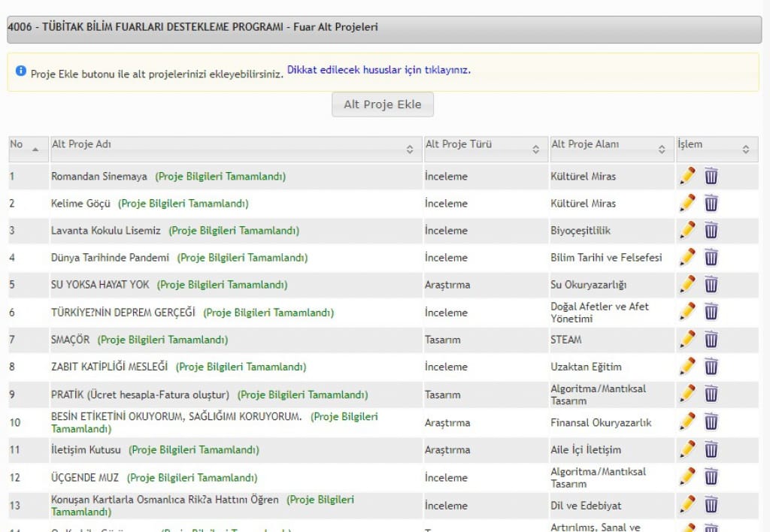This screenshot has width=770, height=532.
Task: Click the blue info icon in notice bar
Action: 21,71
